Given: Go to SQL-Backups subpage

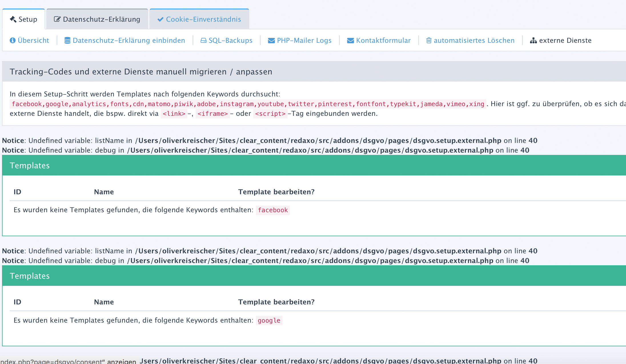Looking at the screenshot, I should pyautogui.click(x=230, y=41).
